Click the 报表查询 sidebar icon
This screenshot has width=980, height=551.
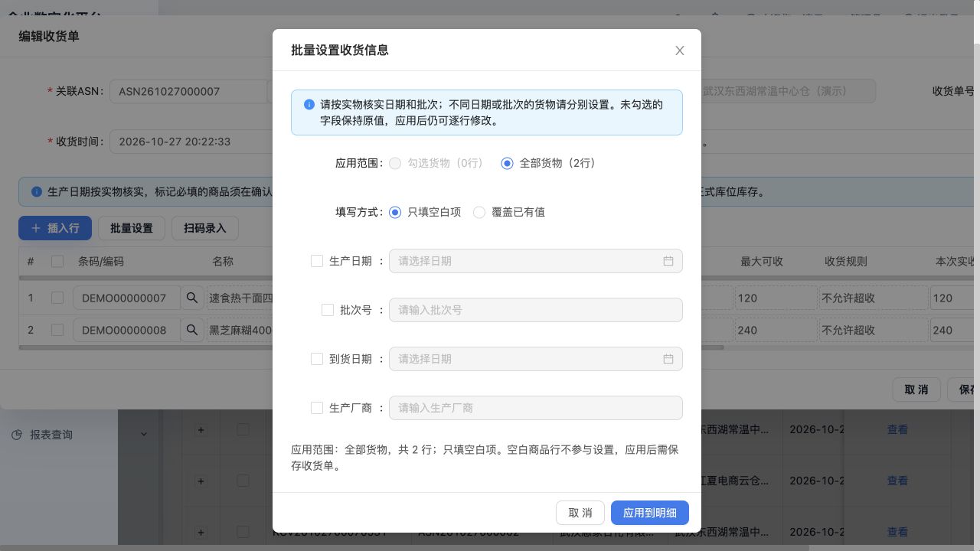coord(17,435)
